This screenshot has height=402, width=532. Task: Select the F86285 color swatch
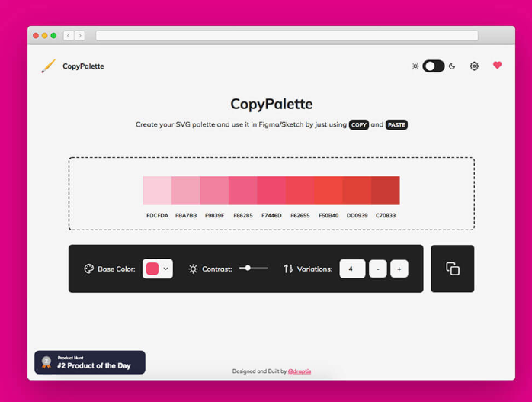[243, 191]
